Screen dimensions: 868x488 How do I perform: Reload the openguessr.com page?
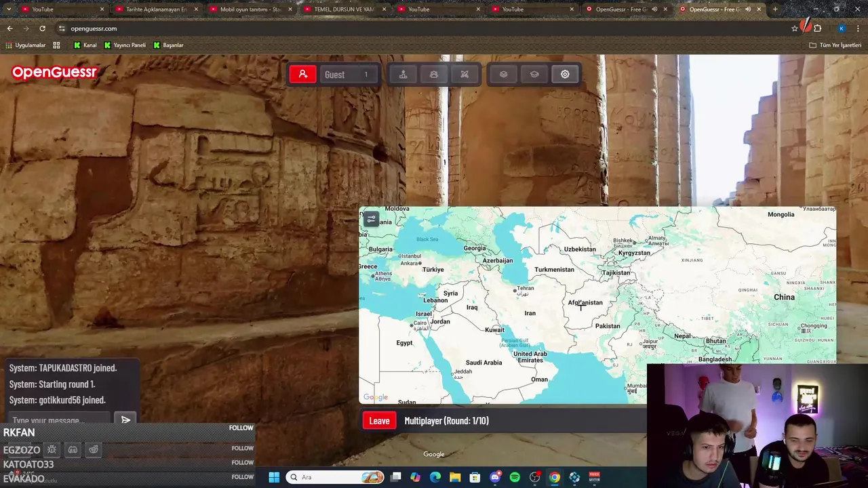42,28
